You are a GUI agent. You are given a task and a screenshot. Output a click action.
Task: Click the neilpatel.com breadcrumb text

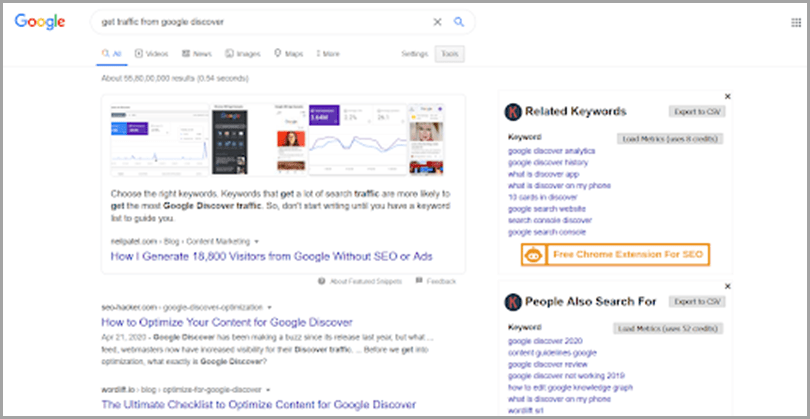click(180, 241)
